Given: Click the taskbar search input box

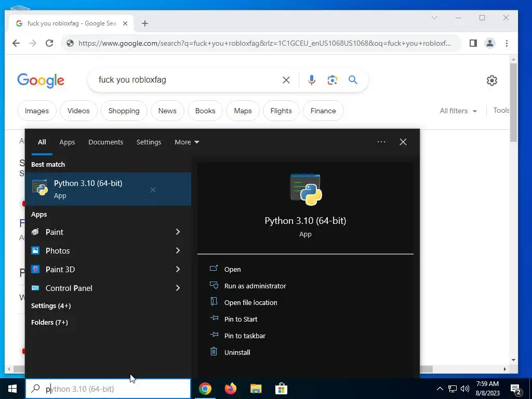Looking at the screenshot, I should 108,389.
